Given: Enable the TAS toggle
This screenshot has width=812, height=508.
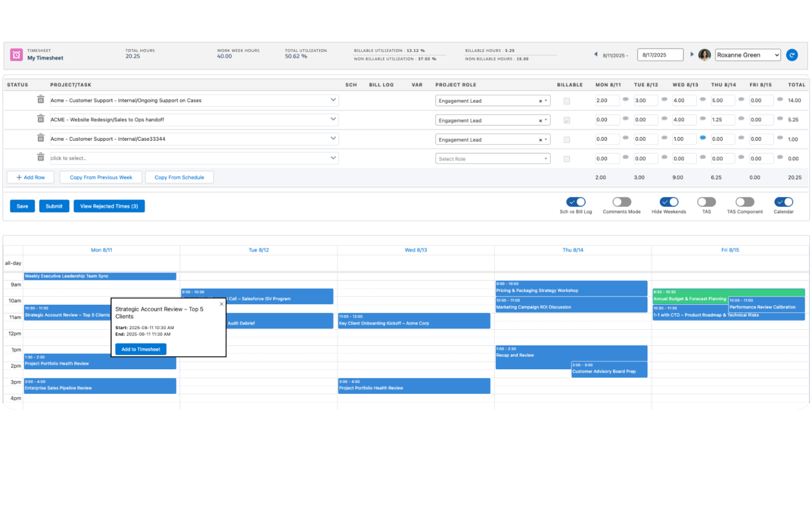Looking at the screenshot, I should click(706, 202).
